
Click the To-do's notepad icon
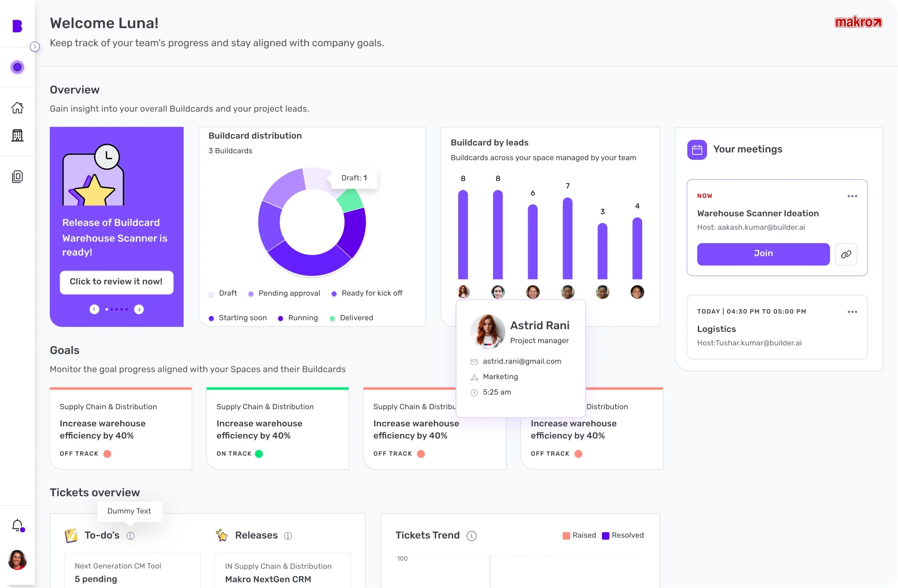[x=71, y=535]
